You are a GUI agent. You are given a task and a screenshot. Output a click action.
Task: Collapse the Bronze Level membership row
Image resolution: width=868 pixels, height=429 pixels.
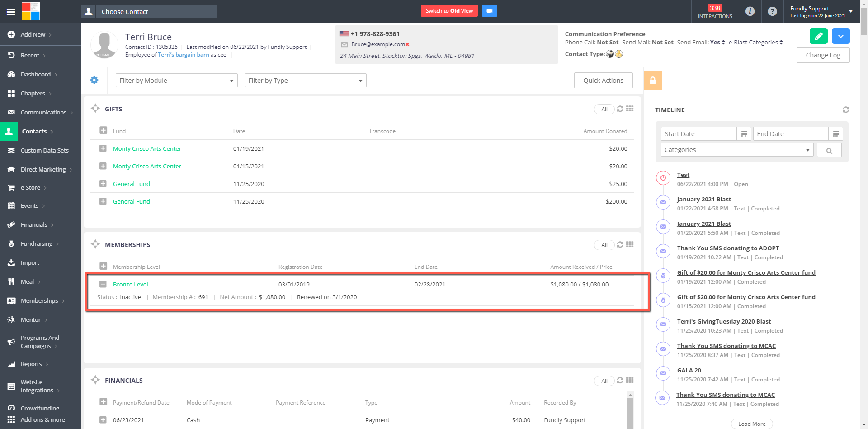pos(103,284)
